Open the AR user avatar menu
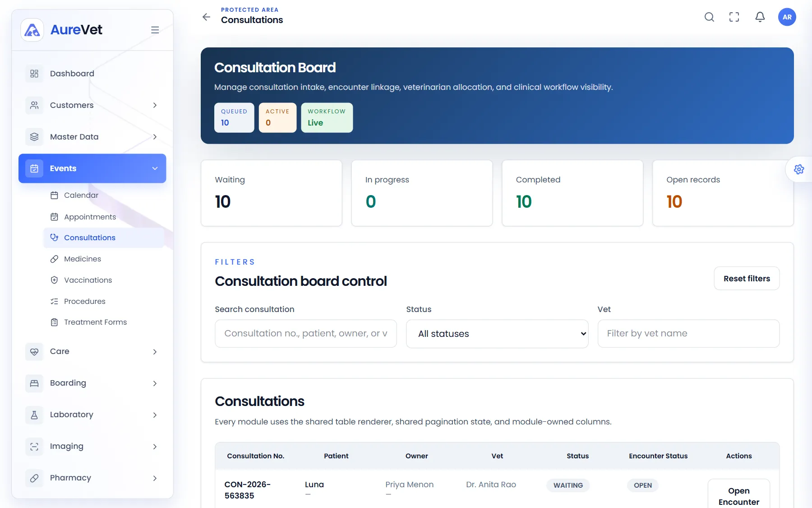This screenshot has height=508, width=812. (787, 17)
